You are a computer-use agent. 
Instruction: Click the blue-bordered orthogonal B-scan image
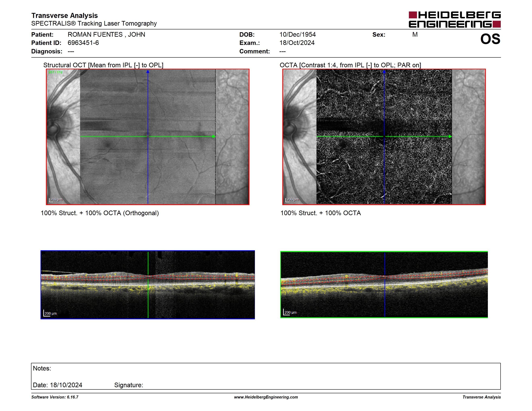click(x=148, y=285)
